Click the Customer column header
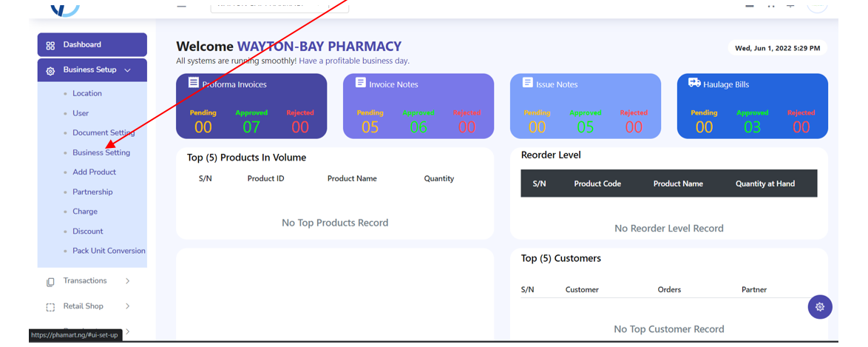 tap(582, 289)
